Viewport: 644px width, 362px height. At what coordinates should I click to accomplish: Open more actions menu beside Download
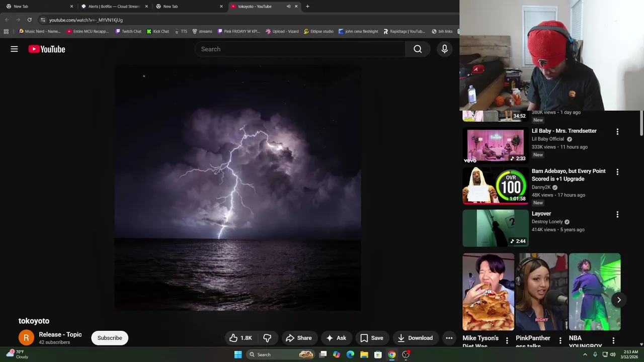pos(449,338)
